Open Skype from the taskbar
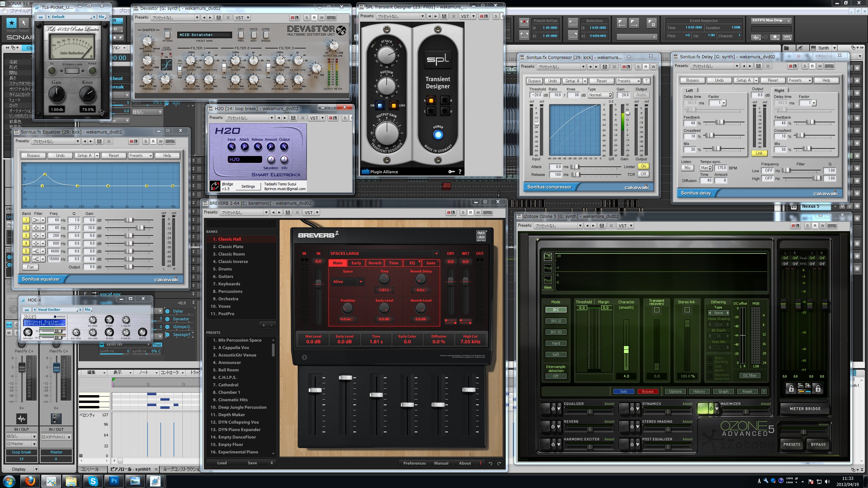Viewport: 868px width, 488px height. (x=93, y=481)
